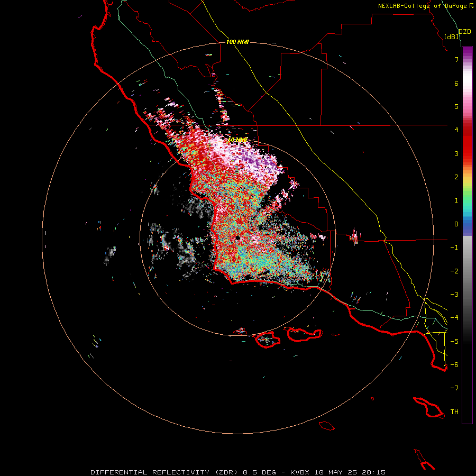Click the [dB] units label
Screen dimensions: 476x476
pyautogui.click(x=452, y=36)
